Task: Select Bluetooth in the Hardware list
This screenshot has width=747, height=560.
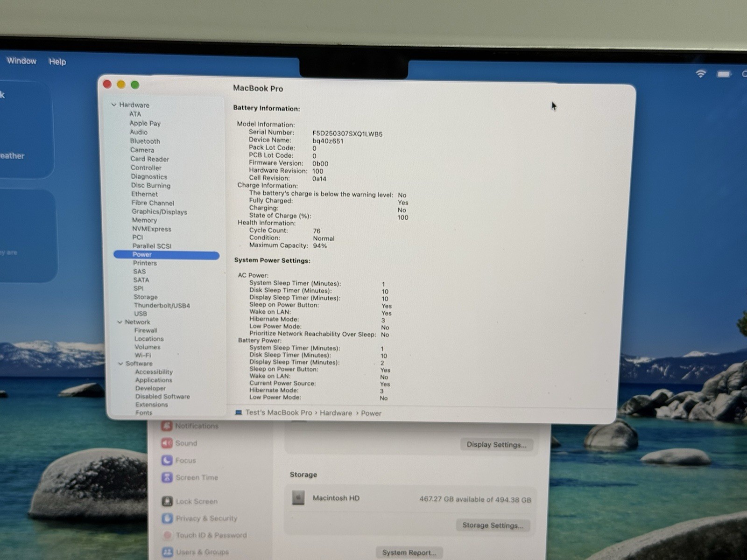Action: click(145, 141)
